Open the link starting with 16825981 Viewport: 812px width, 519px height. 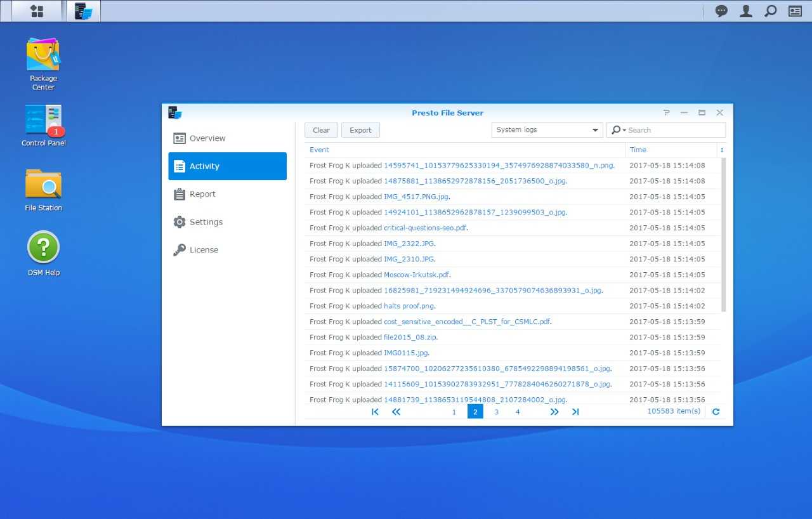point(493,291)
